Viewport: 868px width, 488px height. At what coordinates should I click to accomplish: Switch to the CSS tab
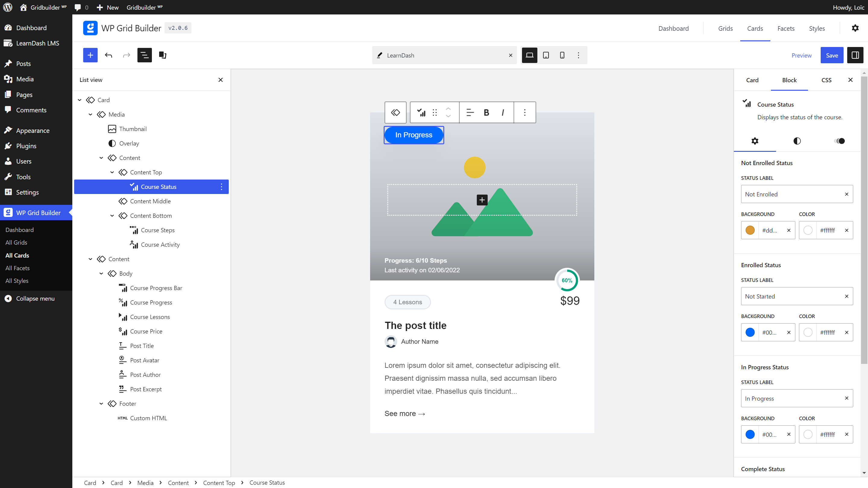pos(826,80)
